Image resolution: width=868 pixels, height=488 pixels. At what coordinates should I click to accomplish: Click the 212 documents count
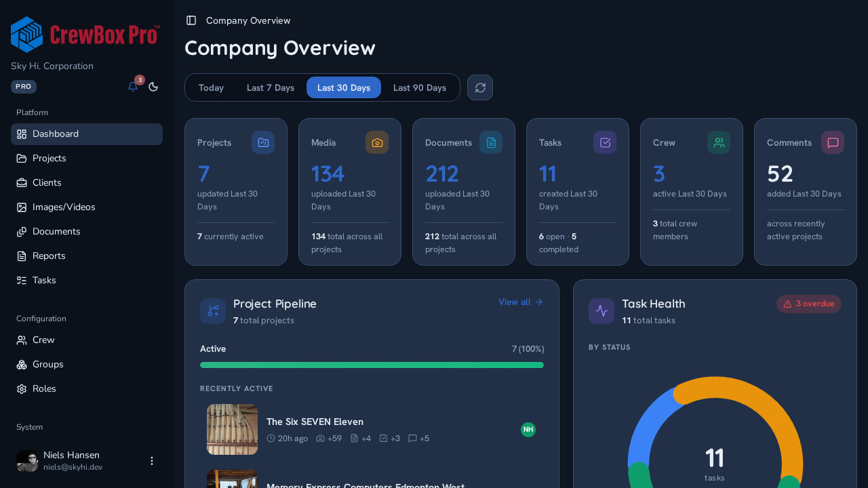coord(441,174)
